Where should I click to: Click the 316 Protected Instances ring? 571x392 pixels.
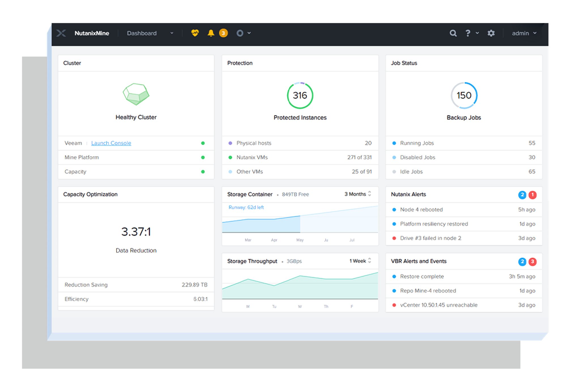pos(300,96)
